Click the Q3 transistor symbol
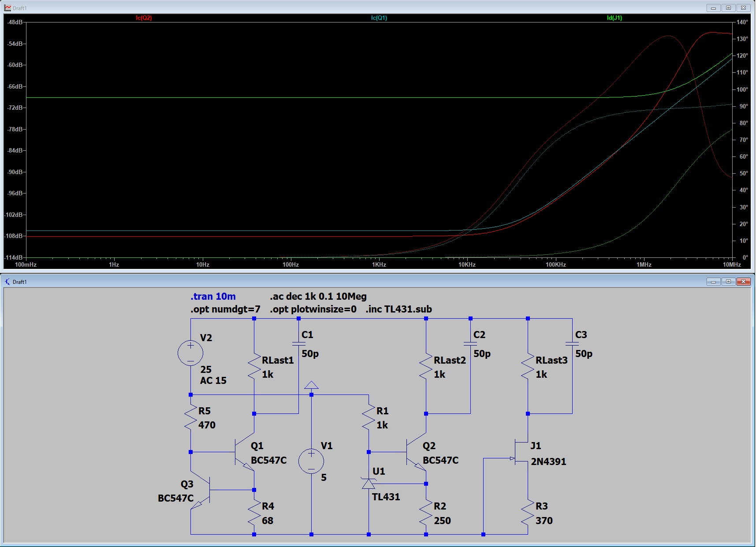The image size is (756, 547). coord(201,490)
